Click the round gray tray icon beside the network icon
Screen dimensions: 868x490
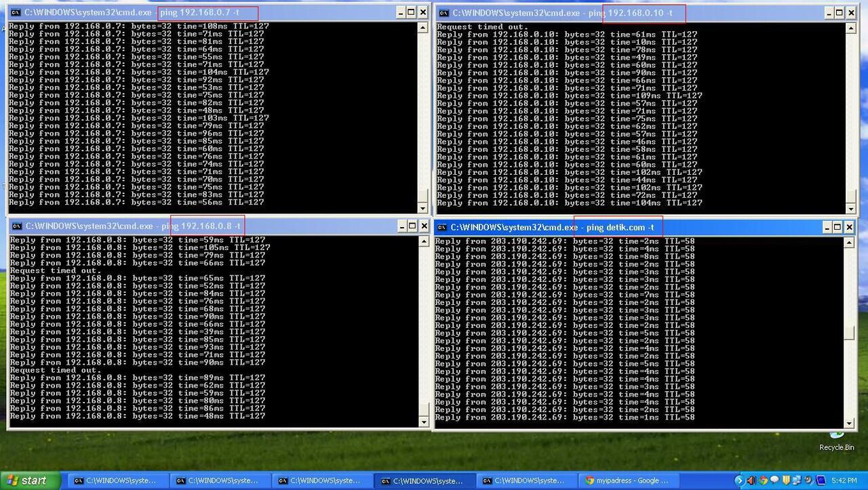click(809, 481)
